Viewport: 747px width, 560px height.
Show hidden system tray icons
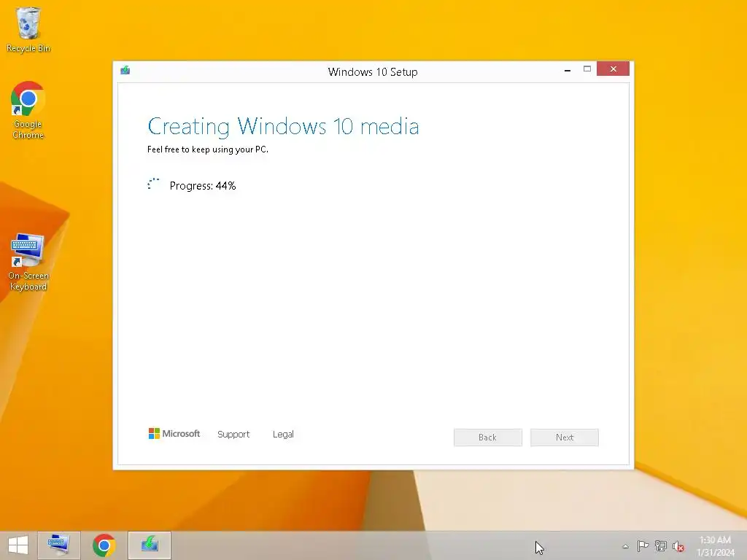point(625,546)
